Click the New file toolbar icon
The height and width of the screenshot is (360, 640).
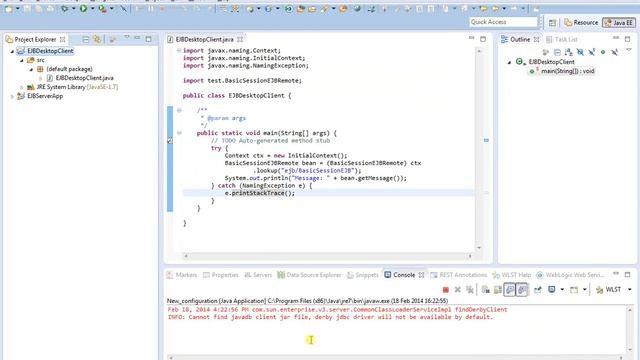pyautogui.click(x=8, y=9)
